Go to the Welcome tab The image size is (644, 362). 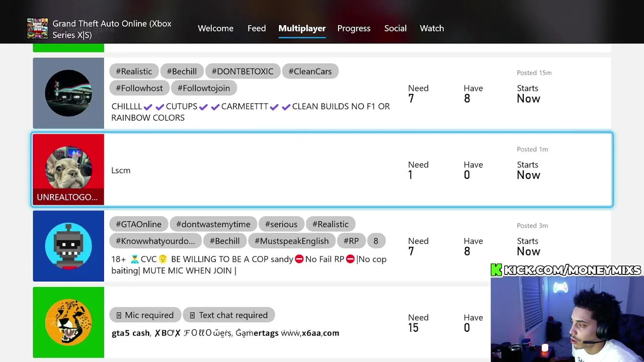point(215,28)
